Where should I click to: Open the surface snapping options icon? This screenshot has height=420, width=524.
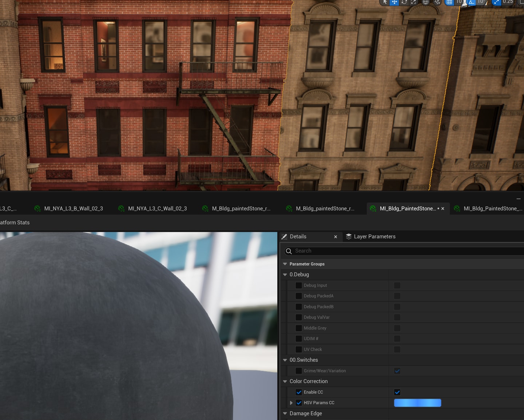coord(437,2)
